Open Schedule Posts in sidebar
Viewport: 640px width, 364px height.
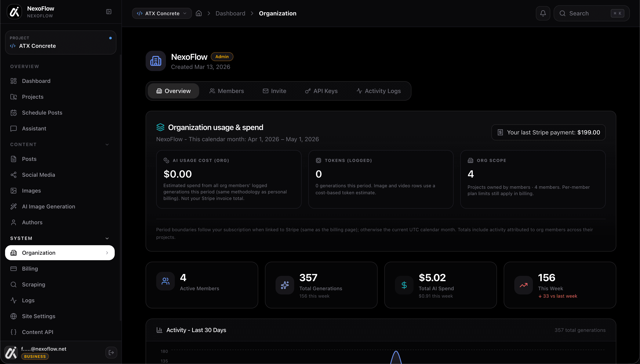[42, 113]
